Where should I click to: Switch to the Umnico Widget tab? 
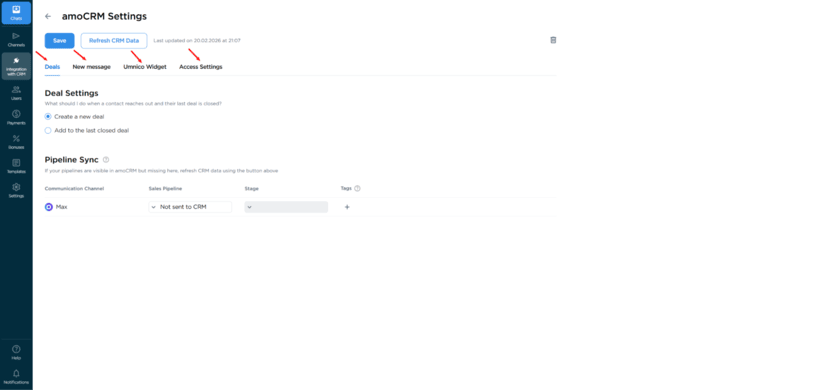[x=145, y=67]
